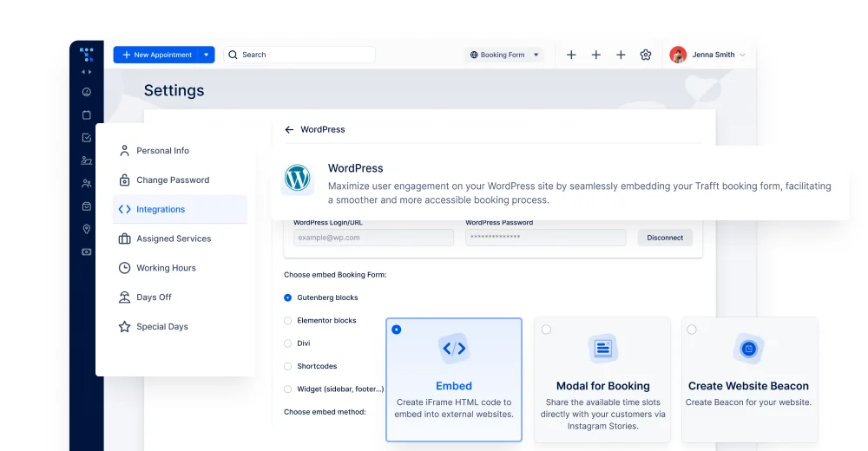
Task: Open Days Off settings
Action: (x=180, y=297)
